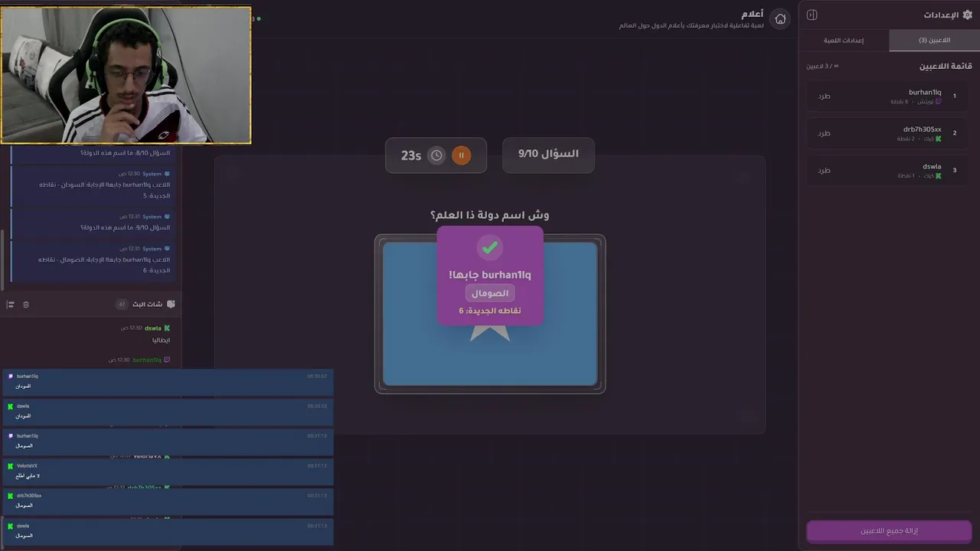Click the gear icon next to الإعدادات

click(x=967, y=15)
